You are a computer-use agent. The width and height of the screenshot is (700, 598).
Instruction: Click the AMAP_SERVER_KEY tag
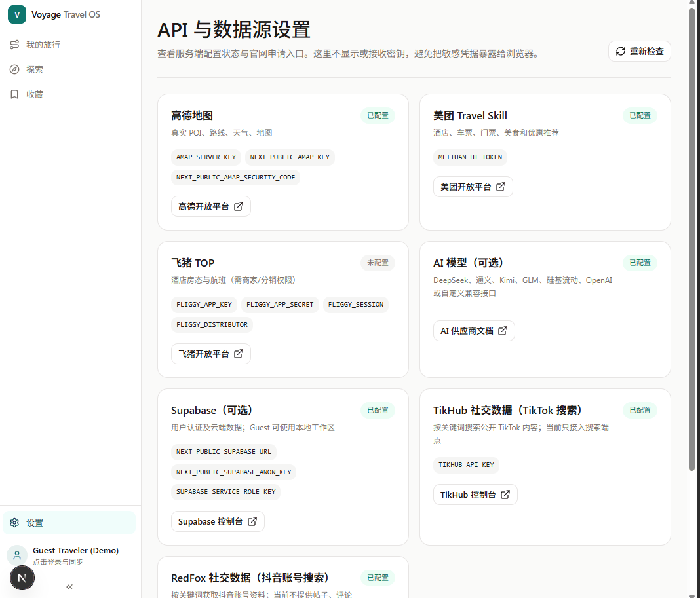point(206,157)
